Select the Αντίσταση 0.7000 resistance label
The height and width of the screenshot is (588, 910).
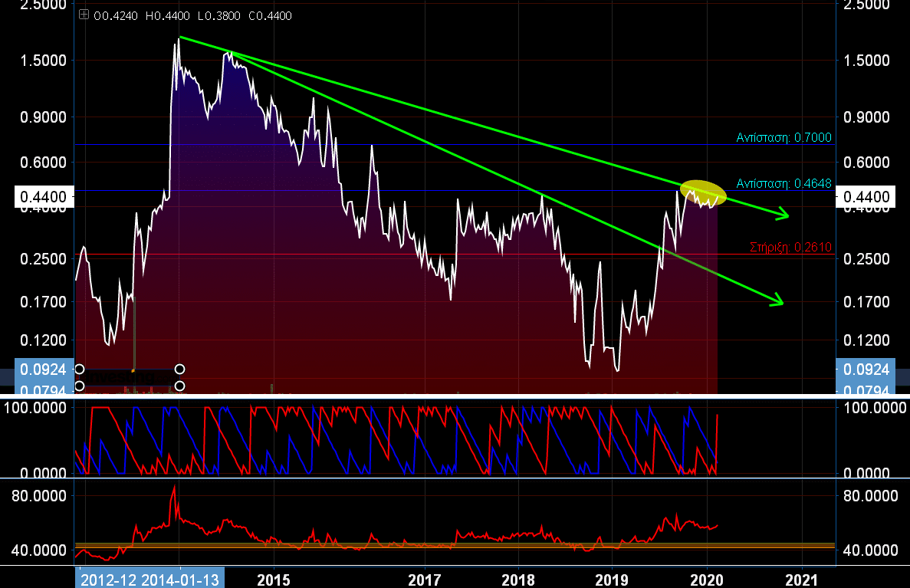784,137
